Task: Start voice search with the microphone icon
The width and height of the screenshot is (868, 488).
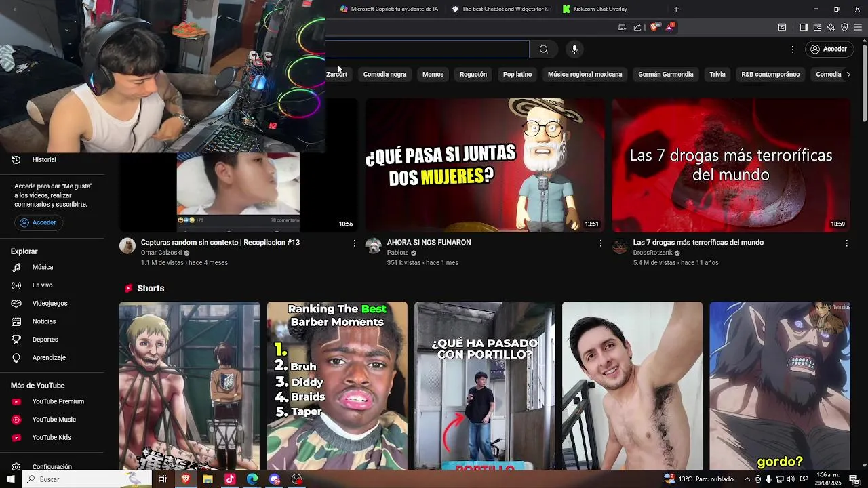Action: (x=574, y=49)
